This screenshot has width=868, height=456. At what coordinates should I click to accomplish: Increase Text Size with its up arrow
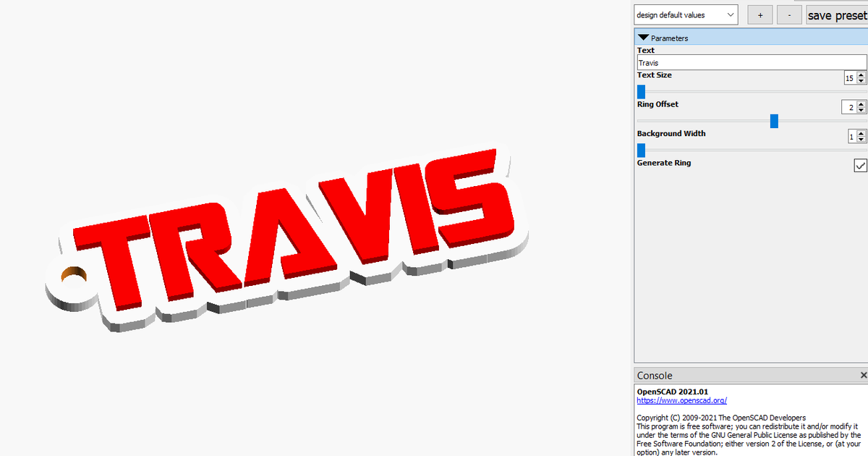862,75
